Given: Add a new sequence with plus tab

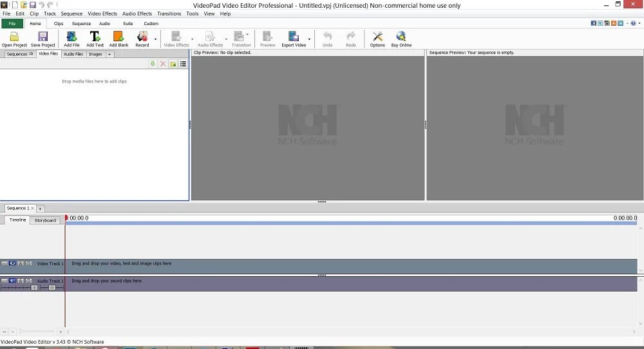Looking at the screenshot, I should (40, 209).
